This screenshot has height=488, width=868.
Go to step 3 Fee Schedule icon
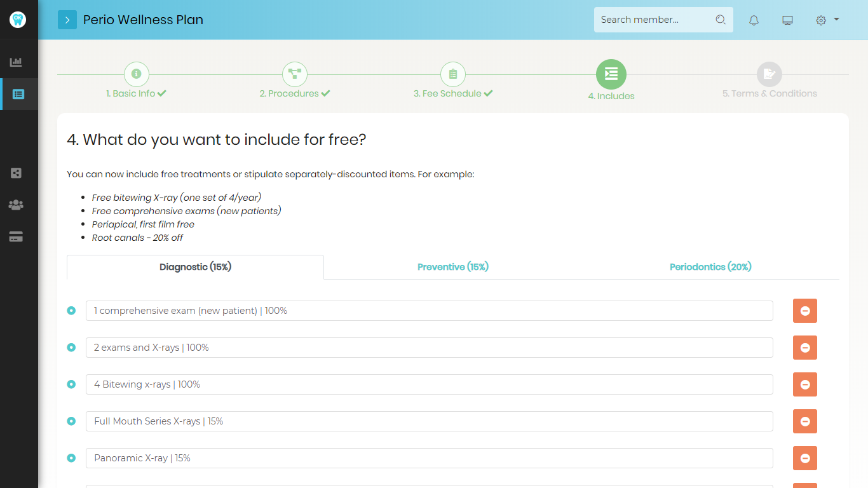453,74
